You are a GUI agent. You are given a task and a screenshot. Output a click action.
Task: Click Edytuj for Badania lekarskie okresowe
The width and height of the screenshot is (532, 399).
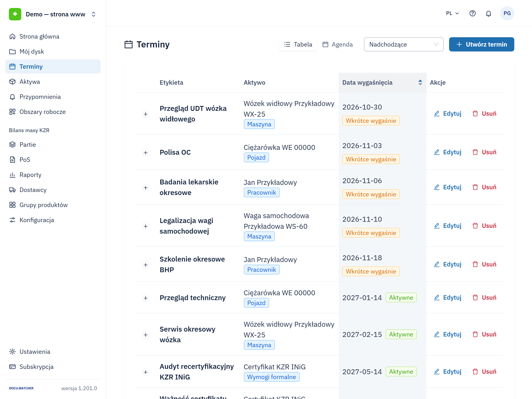click(x=447, y=187)
